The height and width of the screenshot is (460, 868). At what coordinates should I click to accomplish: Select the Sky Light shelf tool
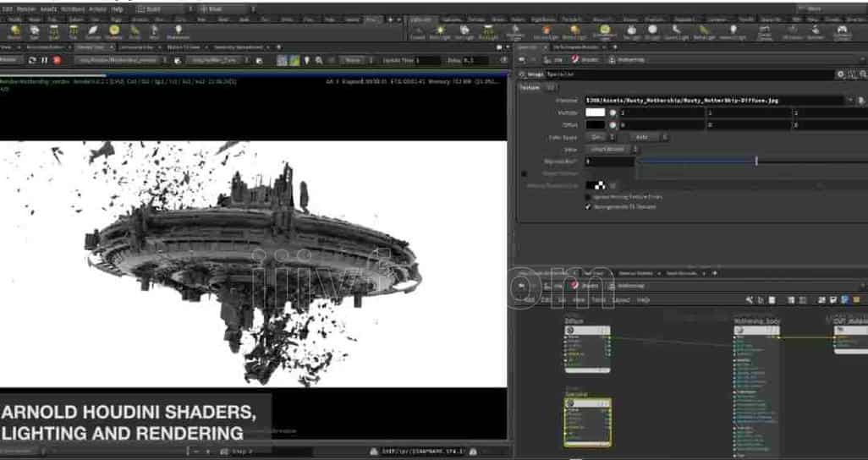(632, 33)
